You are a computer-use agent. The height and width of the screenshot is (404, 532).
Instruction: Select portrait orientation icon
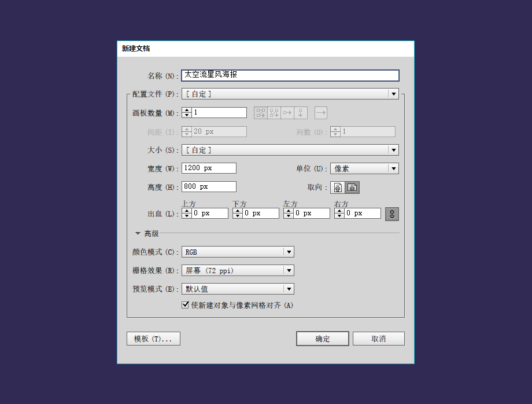[337, 188]
